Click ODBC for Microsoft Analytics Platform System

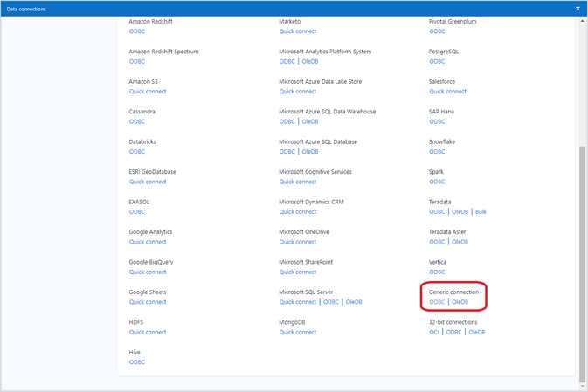(x=287, y=61)
